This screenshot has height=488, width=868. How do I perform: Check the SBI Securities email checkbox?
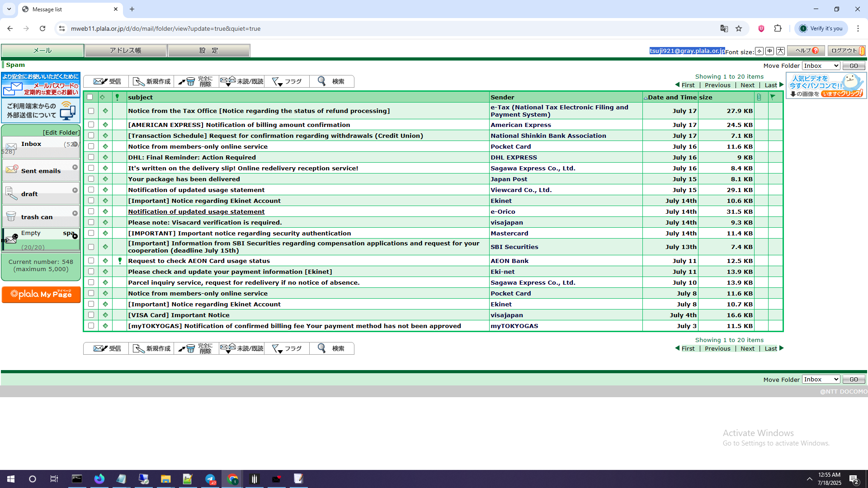pyautogui.click(x=91, y=247)
